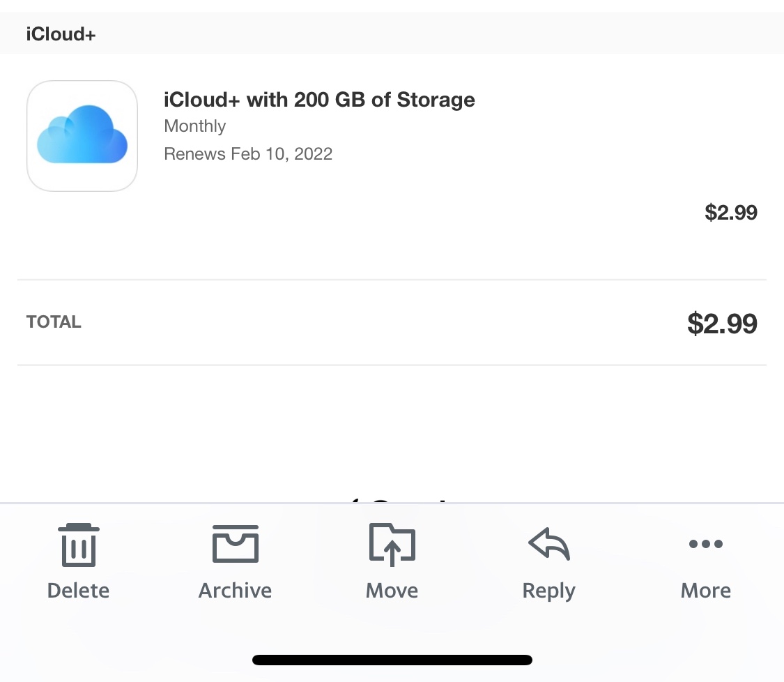
Task: Select the Move text label
Action: coord(392,591)
